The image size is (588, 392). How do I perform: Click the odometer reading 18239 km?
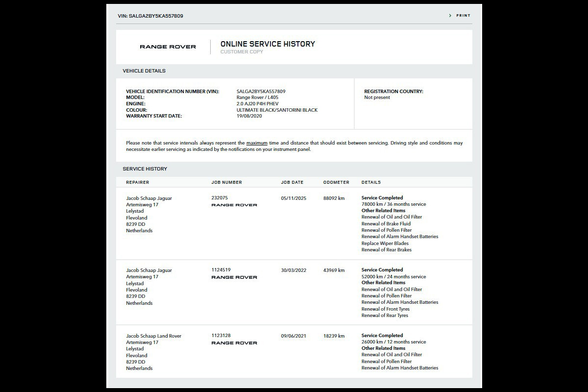pos(334,336)
